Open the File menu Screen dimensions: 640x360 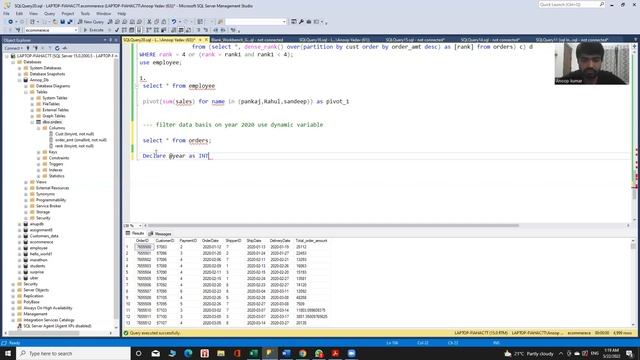pyautogui.click(x=6, y=13)
